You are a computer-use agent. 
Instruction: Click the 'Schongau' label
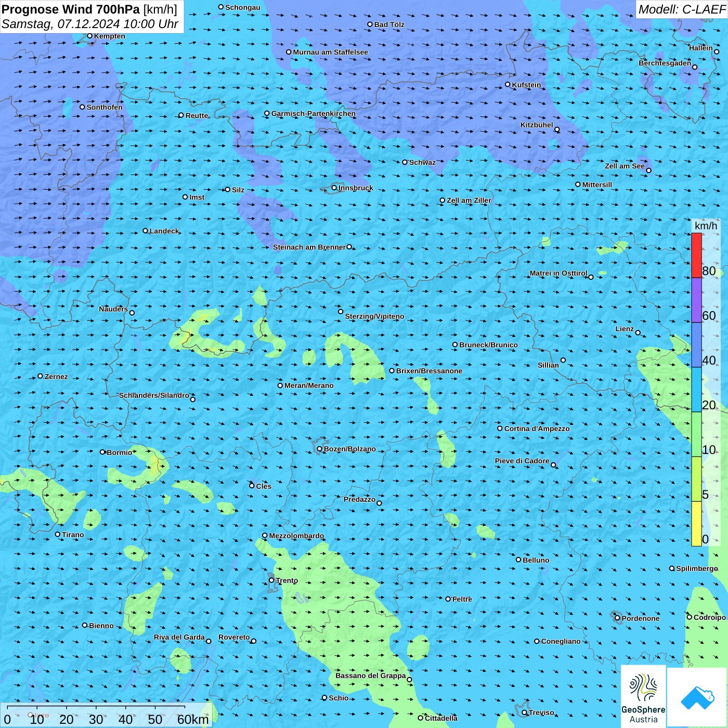point(243,7)
